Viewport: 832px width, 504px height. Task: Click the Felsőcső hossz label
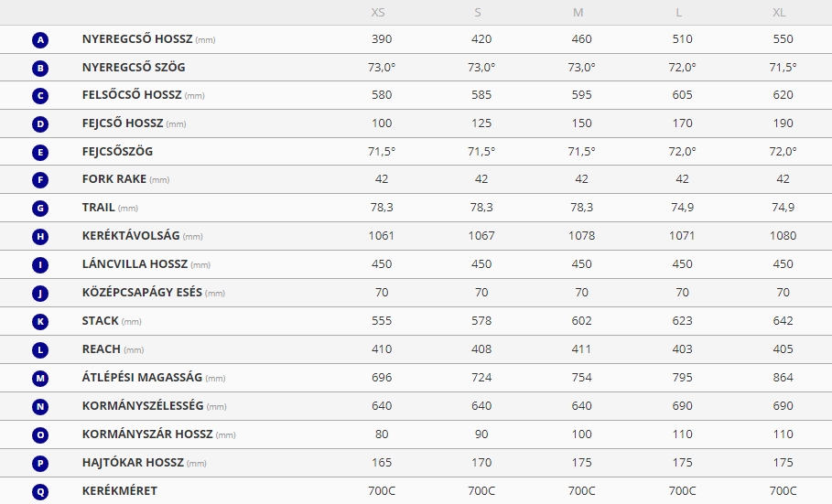click(x=132, y=95)
